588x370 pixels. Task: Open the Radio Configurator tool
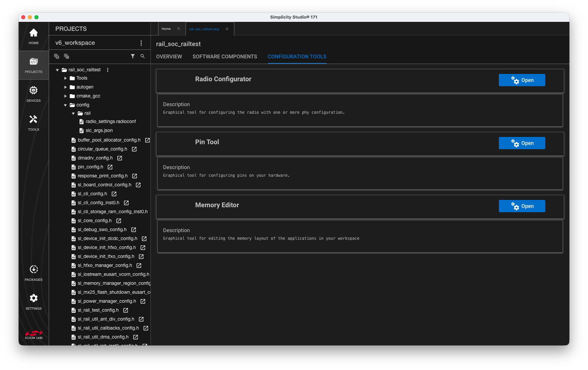(522, 80)
